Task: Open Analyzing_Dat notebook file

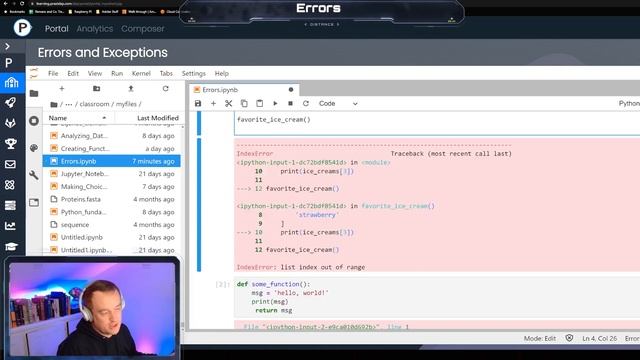Action: coord(111,136)
